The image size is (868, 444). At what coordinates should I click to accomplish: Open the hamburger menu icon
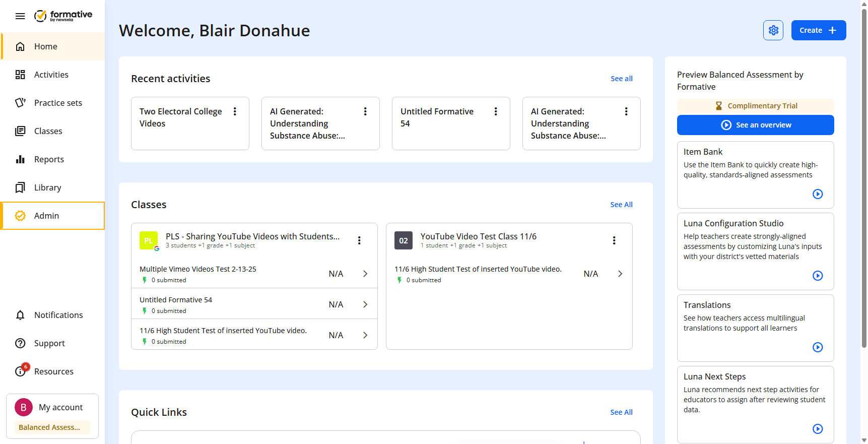20,16
